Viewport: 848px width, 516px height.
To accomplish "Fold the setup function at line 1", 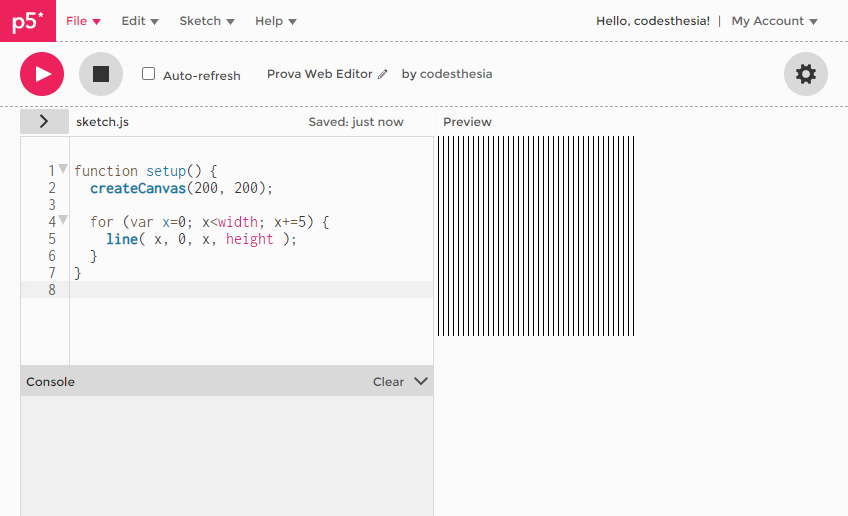I will point(63,169).
